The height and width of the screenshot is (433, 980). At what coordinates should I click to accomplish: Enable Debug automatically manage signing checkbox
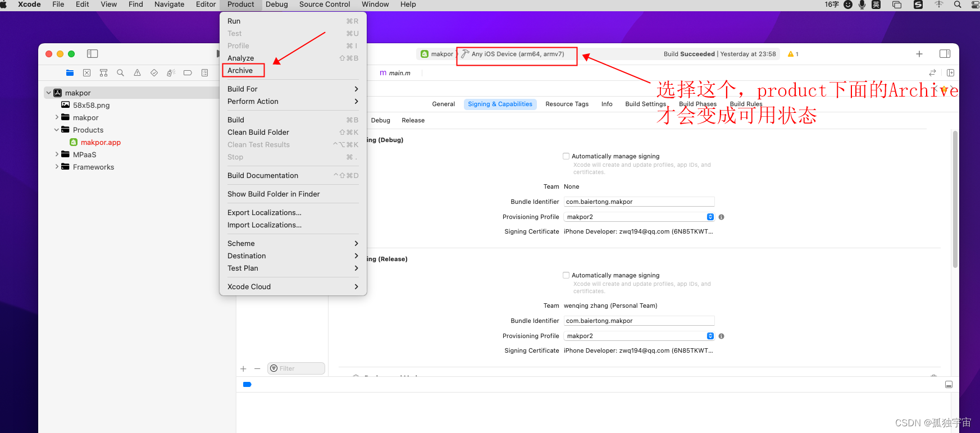point(566,156)
